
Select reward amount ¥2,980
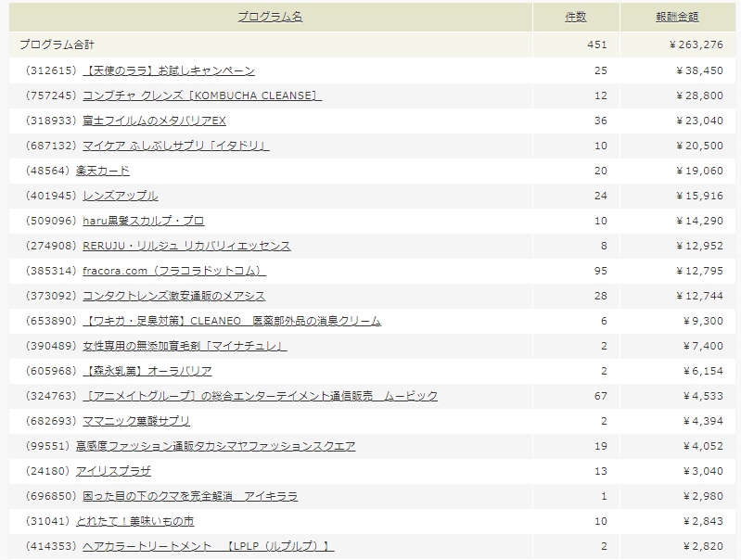coord(703,497)
